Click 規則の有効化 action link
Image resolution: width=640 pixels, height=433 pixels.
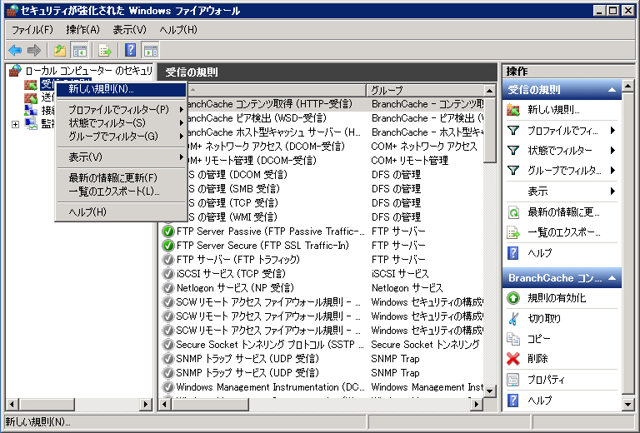click(x=557, y=298)
